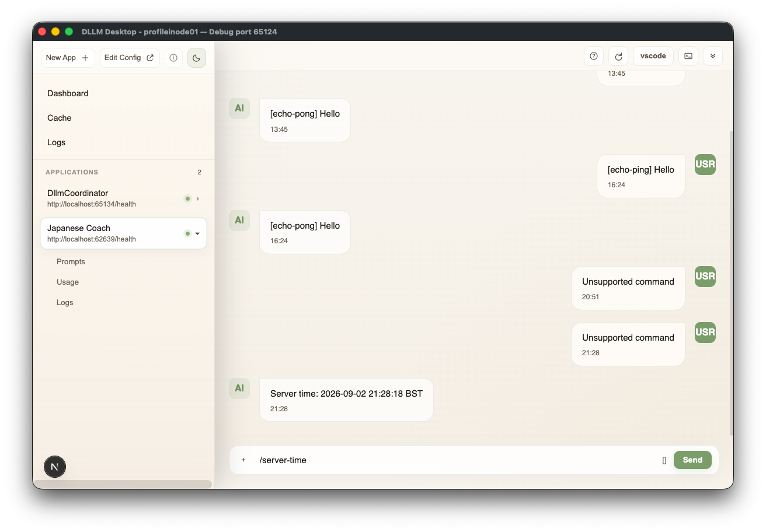Screen dimensions: 766x532
Task: Click the applications count badge 2
Action: (x=199, y=172)
